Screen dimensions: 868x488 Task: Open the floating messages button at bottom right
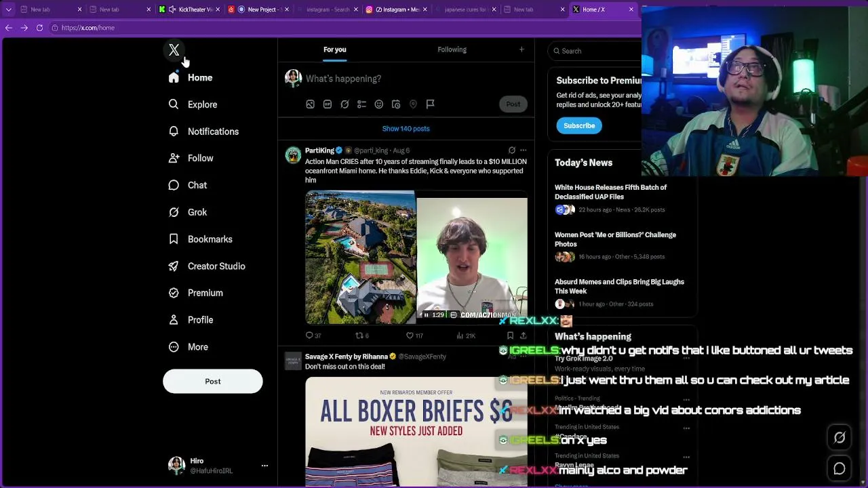[x=840, y=468]
